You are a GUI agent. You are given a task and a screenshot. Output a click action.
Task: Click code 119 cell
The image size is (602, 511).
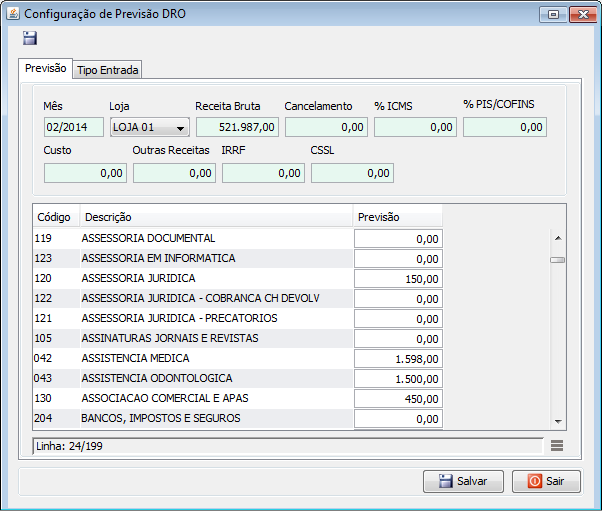click(56, 238)
